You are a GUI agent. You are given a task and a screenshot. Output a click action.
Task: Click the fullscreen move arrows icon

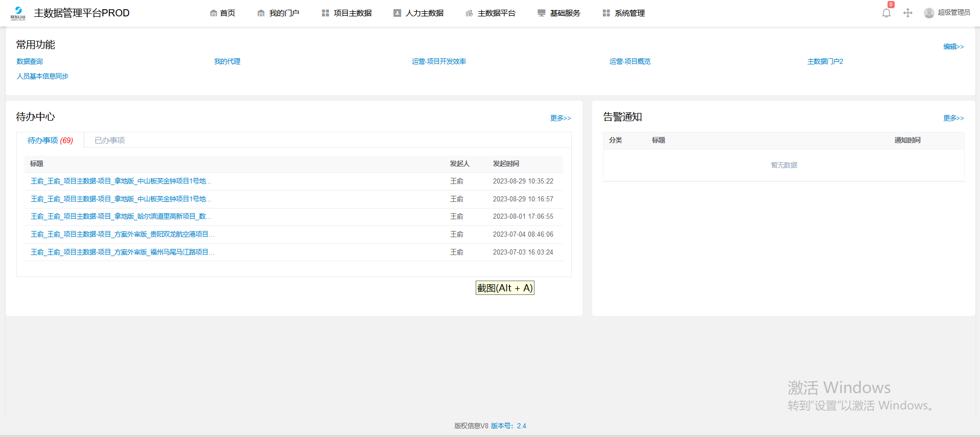coord(908,13)
